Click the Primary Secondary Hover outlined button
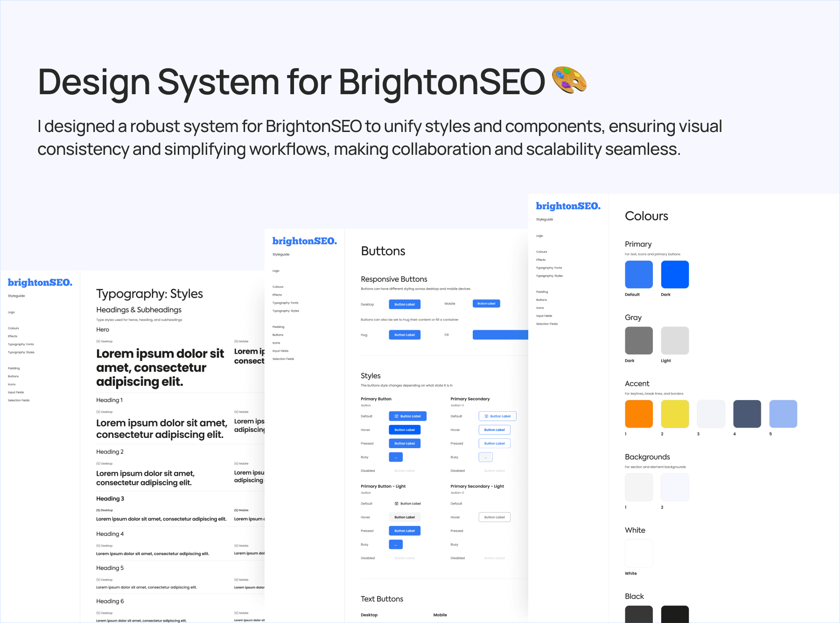The height and width of the screenshot is (623, 840). 495,429
